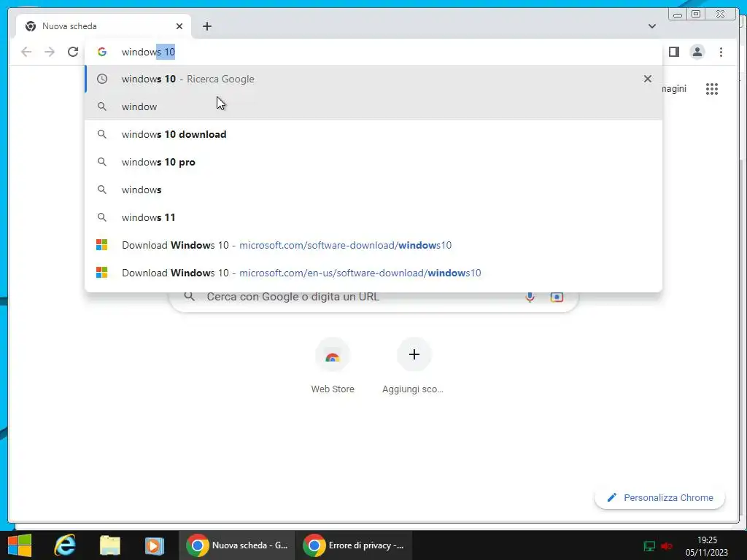Remove the windows 10 history suggestion
Screen dimensions: 747x560
648,79
